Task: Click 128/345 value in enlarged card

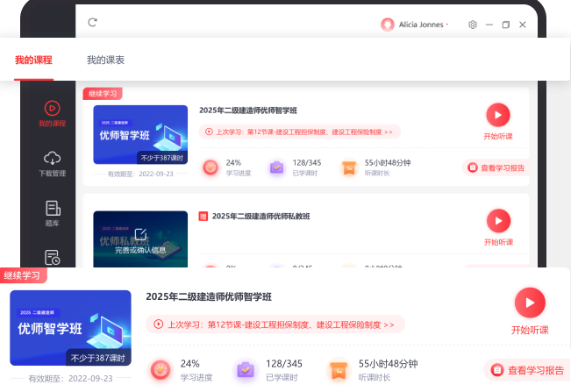Action: 284,364
